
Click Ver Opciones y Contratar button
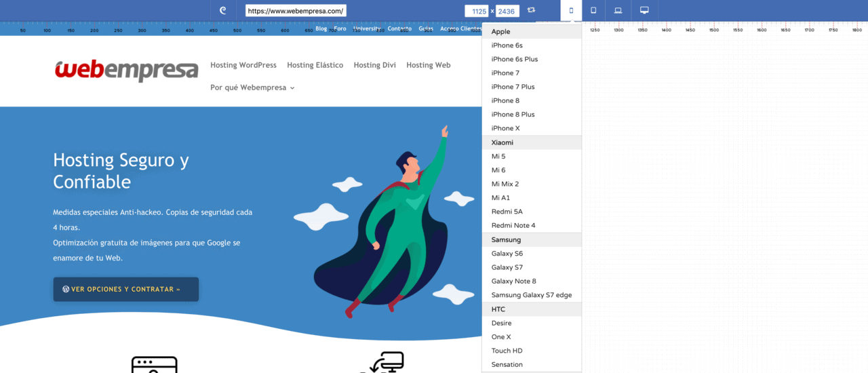click(x=126, y=289)
